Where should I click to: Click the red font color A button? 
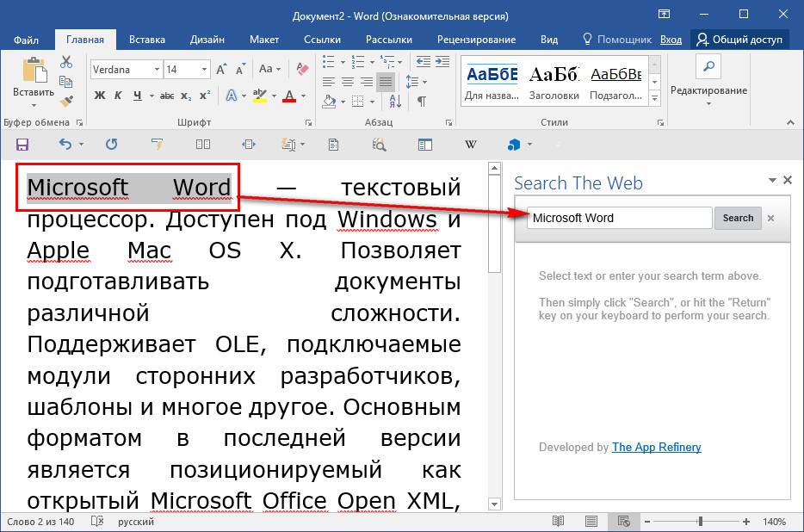[289, 96]
